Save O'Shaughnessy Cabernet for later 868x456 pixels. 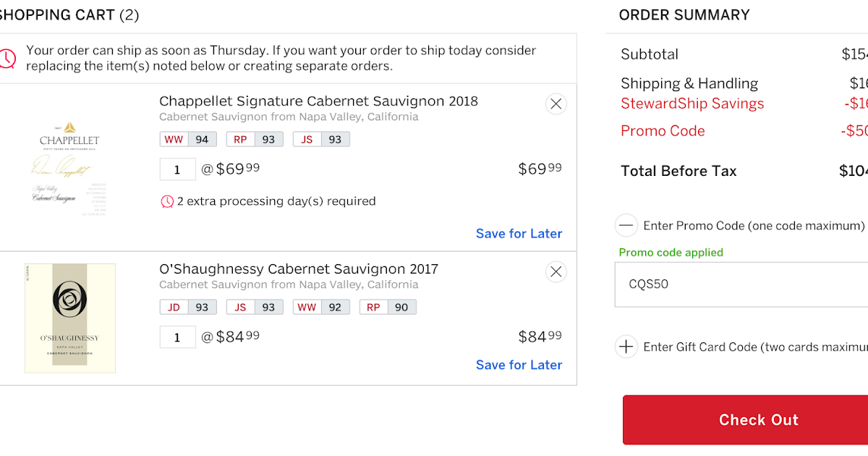tap(519, 365)
